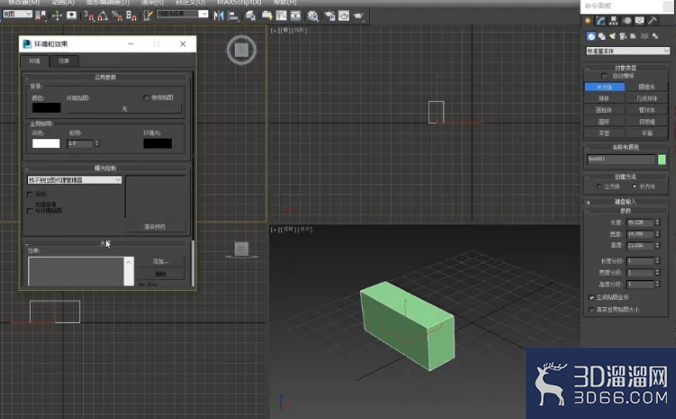Open the Utilities hammer tab

tap(653, 21)
